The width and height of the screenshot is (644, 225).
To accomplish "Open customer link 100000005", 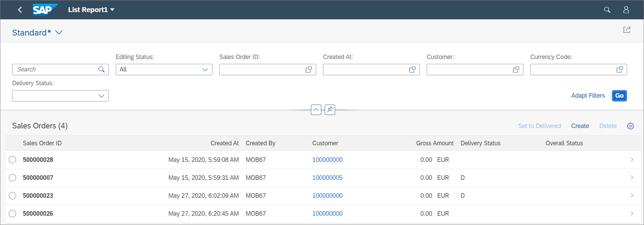I will click(328, 178).
